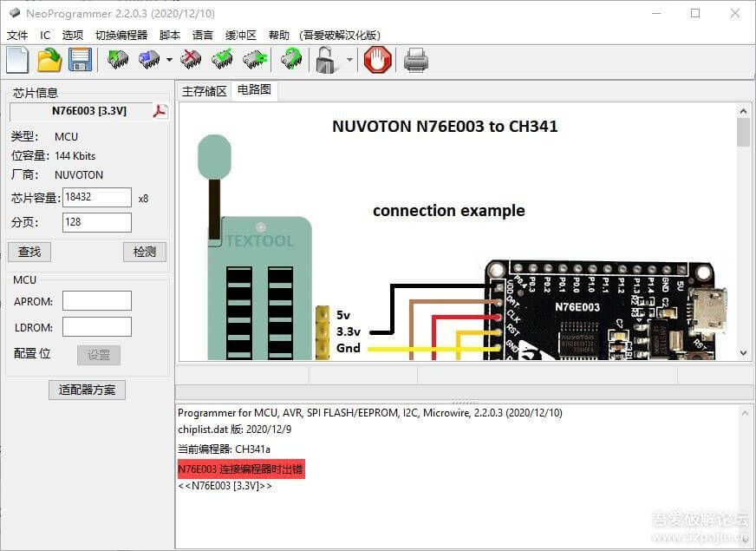Click the 检测 button
756x551 pixels.
[145, 252]
